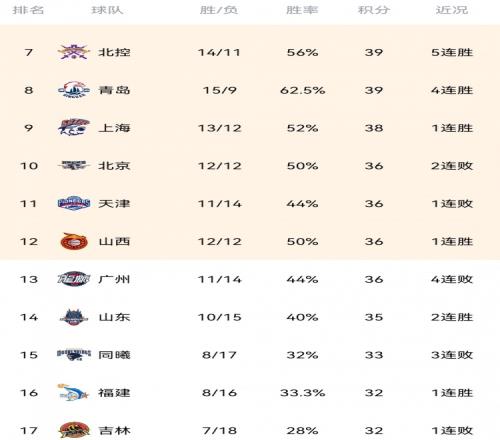Image resolution: width=500 pixels, height=440 pixels.
Task: Open the 广州 team name link
Action: click(x=114, y=279)
